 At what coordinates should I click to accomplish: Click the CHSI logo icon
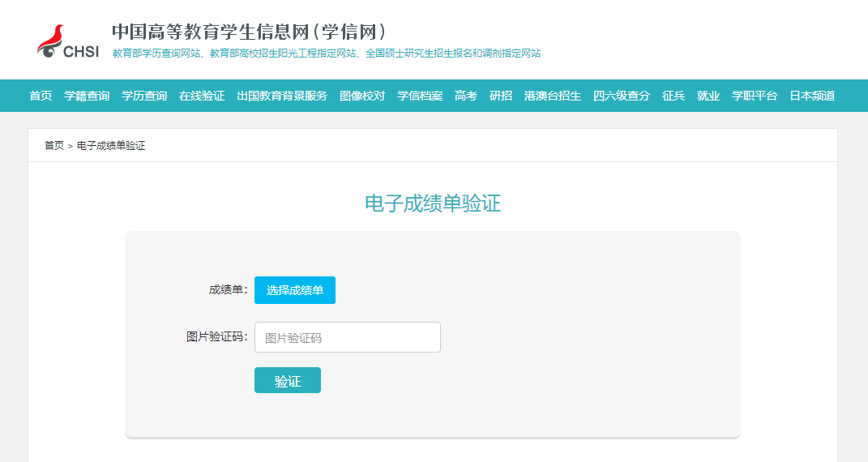click(66, 42)
